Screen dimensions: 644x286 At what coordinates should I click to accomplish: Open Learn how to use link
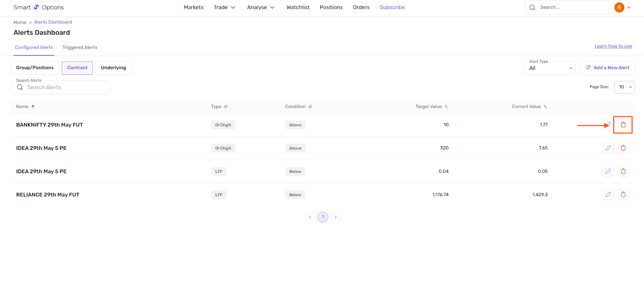pyautogui.click(x=613, y=46)
